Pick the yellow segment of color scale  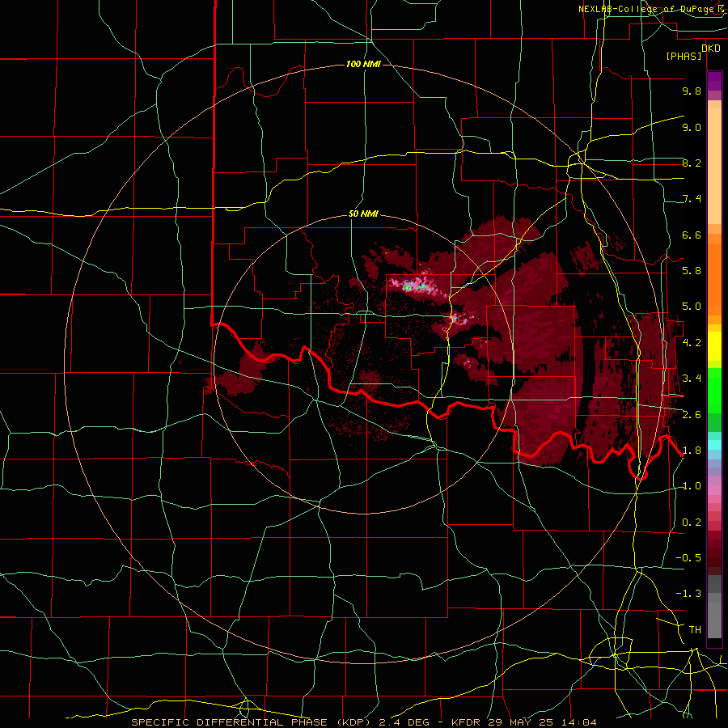(x=714, y=346)
